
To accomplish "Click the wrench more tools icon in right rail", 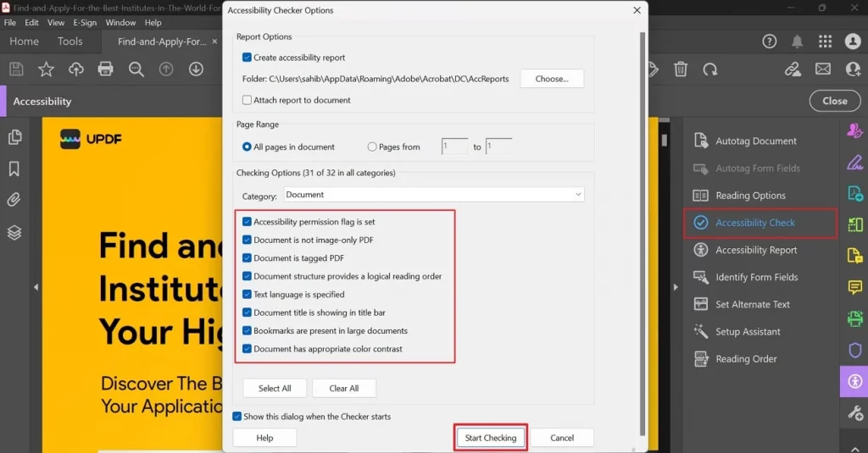I will tap(854, 412).
